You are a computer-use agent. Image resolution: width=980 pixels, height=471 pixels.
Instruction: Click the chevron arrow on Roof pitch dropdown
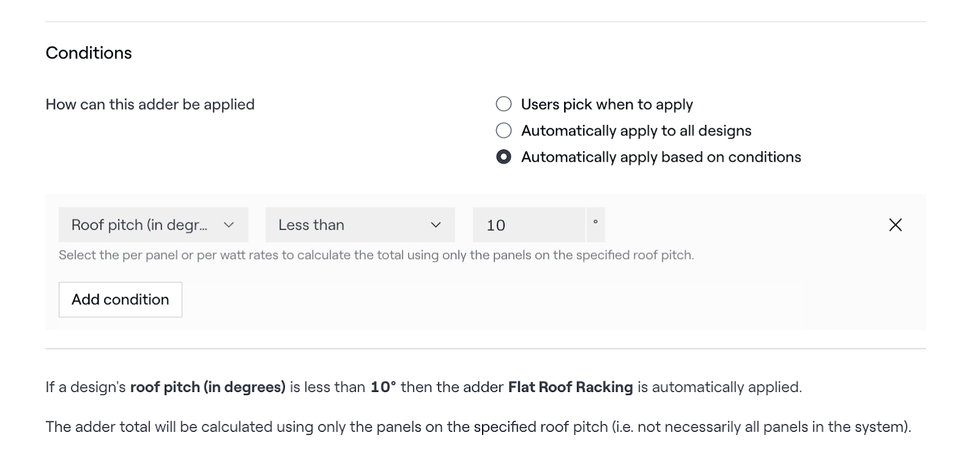[x=229, y=225]
